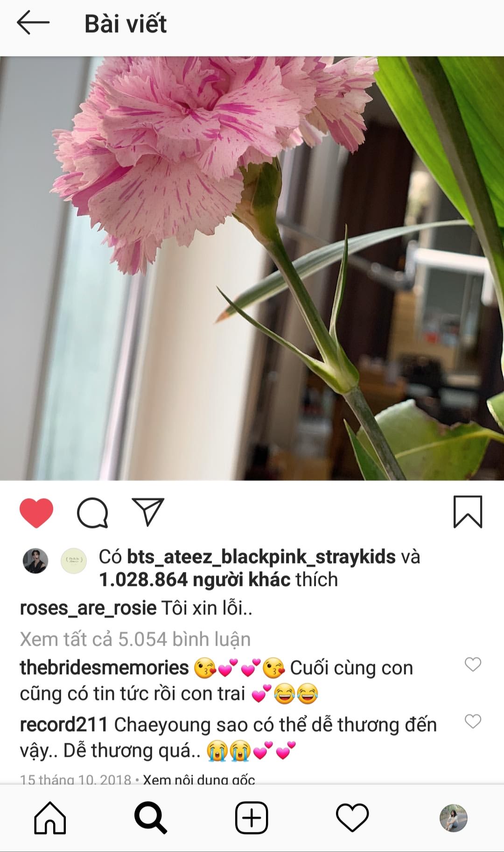Open comments with the speech bubble icon
Screen dimensions: 504x852
click(x=92, y=513)
